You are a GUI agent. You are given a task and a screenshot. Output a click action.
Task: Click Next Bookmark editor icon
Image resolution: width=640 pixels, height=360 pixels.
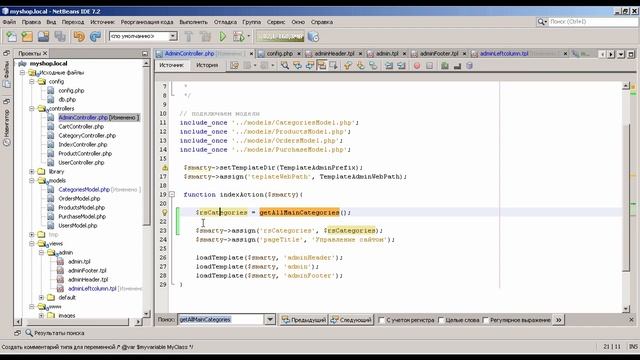click(360, 65)
